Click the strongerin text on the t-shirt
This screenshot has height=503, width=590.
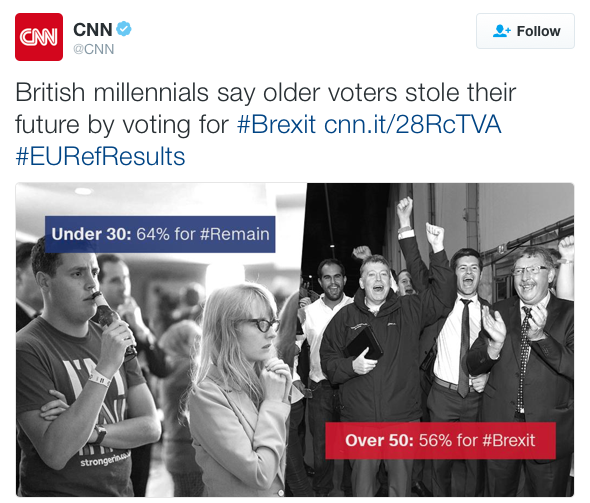(x=105, y=458)
